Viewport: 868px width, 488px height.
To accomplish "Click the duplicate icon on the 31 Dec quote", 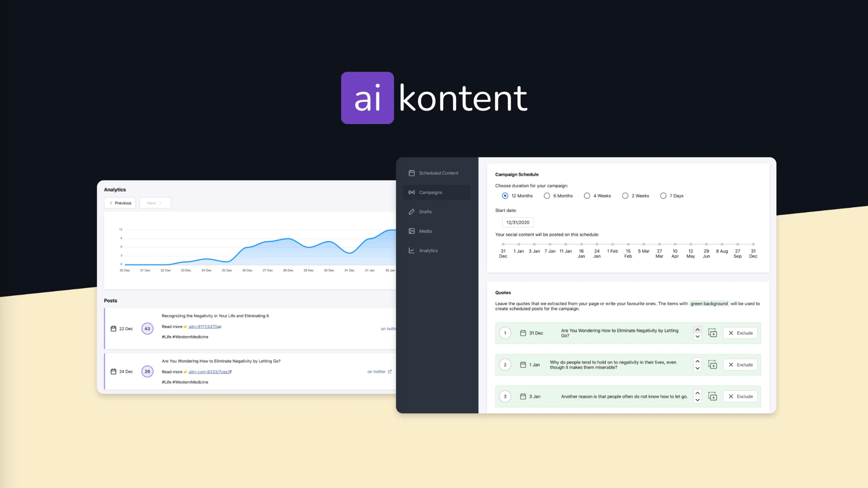I will pos(713,333).
